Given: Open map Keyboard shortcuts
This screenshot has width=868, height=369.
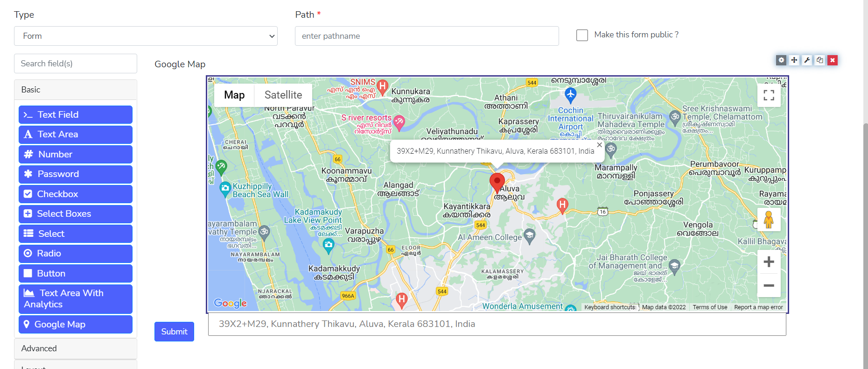Looking at the screenshot, I should [609, 307].
